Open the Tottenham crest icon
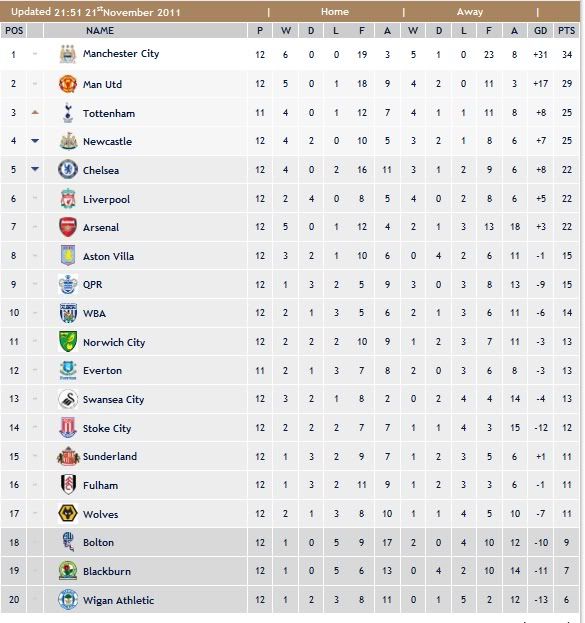 (x=68, y=113)
